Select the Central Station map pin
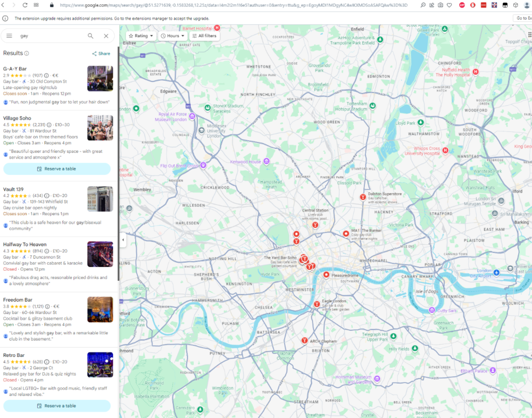532x418 pixels. [315, 224]
